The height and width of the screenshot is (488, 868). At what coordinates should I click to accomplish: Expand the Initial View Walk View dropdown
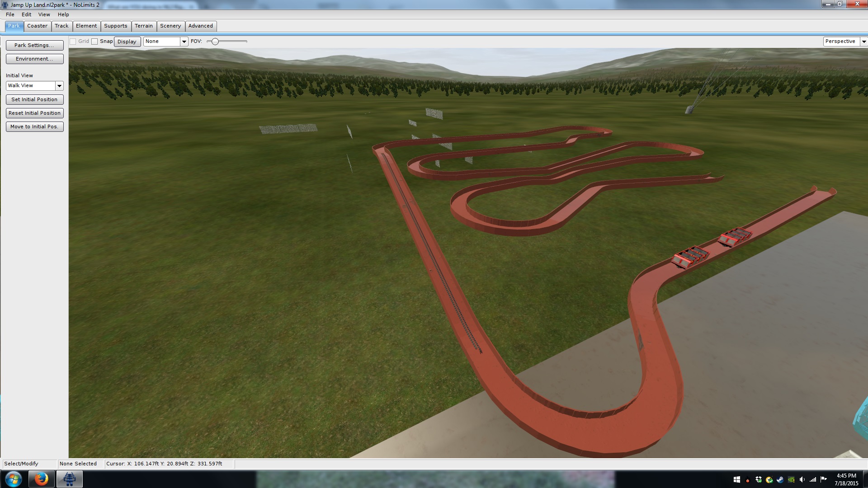[x=59, y=86]
